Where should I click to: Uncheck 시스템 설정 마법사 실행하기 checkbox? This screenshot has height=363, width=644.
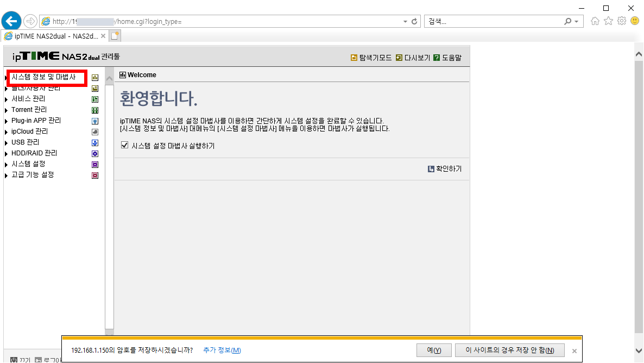[125, 145]
